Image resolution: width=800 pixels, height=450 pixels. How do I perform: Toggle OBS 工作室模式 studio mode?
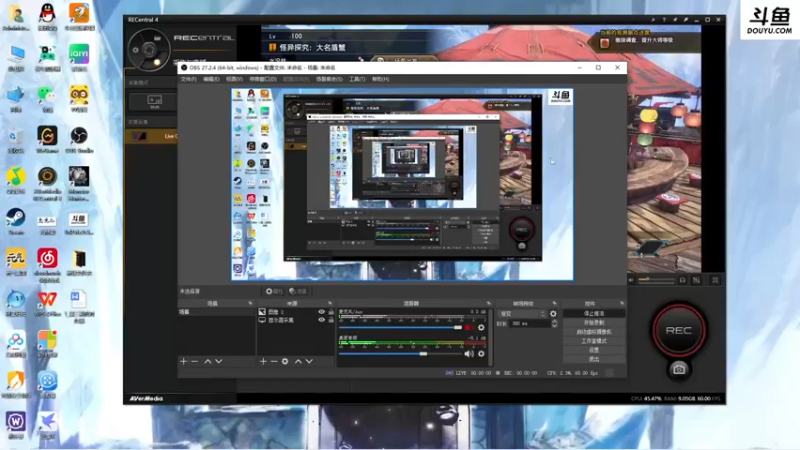click(594, 341)
